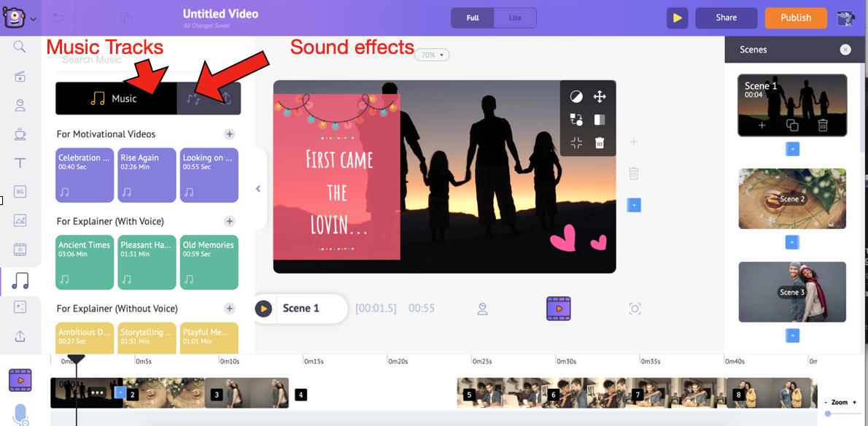This screenshot has width=868, height=426.
Task: Duplicate Scene 1 in Scenes panel
Action: click(x=792, y=125)
